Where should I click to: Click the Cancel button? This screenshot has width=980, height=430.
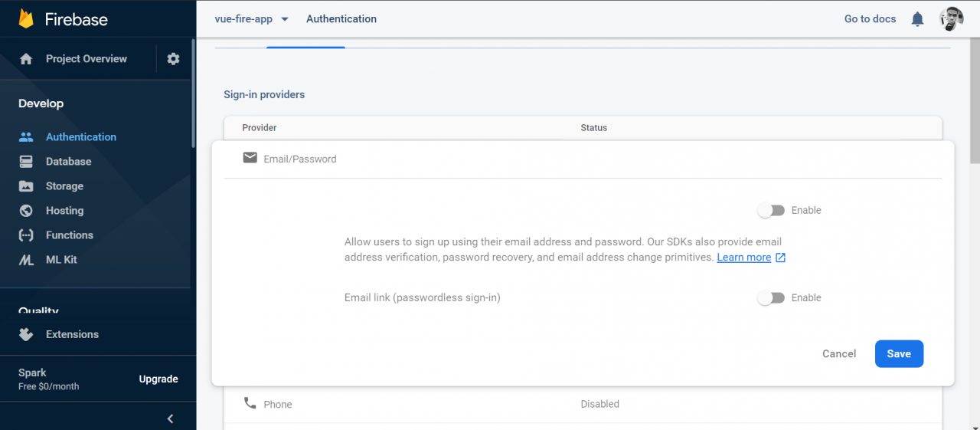click(x=839, y=353)
